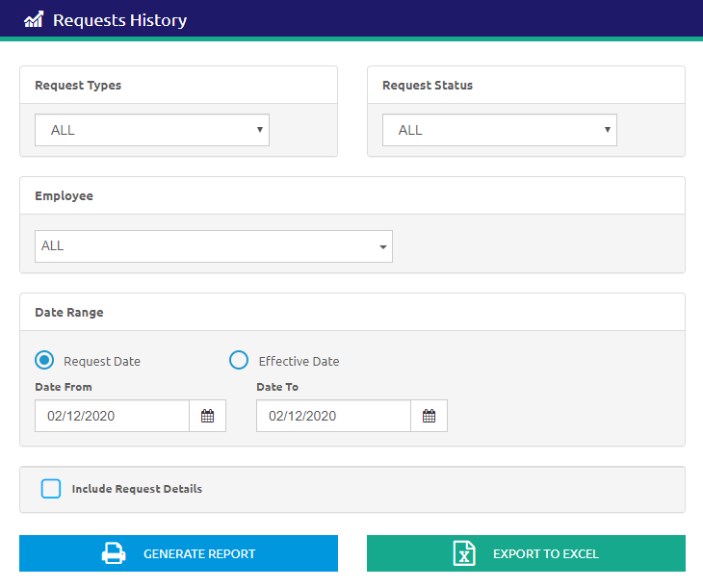Open the Request Types dropdown

pos(152,130)
